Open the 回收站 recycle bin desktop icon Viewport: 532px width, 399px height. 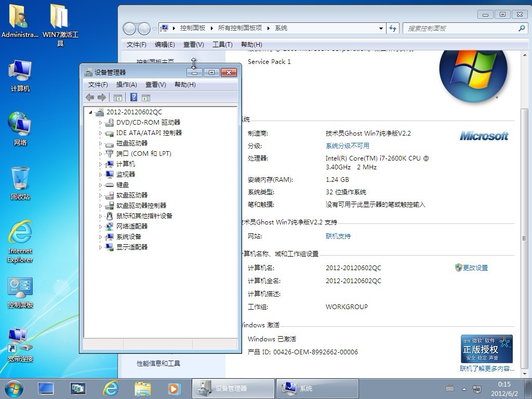20,183
